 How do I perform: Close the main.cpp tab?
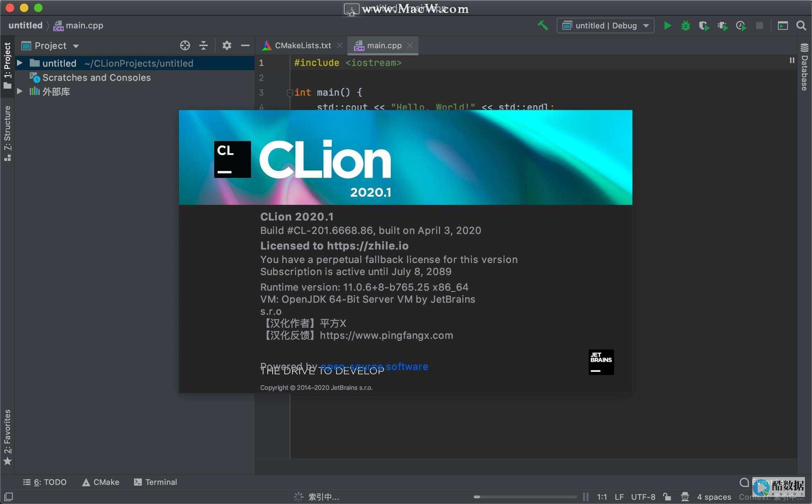click(x=410, y=45)
